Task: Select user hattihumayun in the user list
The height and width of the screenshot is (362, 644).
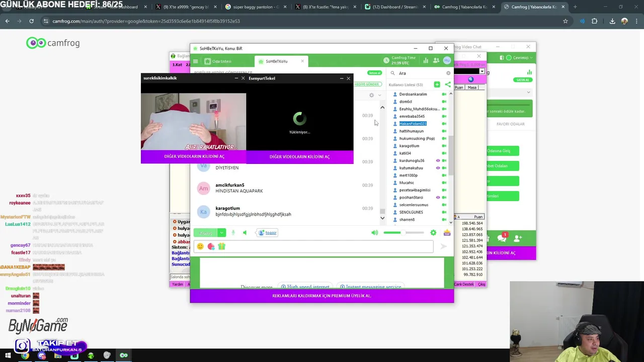Action: click(411, 131)
